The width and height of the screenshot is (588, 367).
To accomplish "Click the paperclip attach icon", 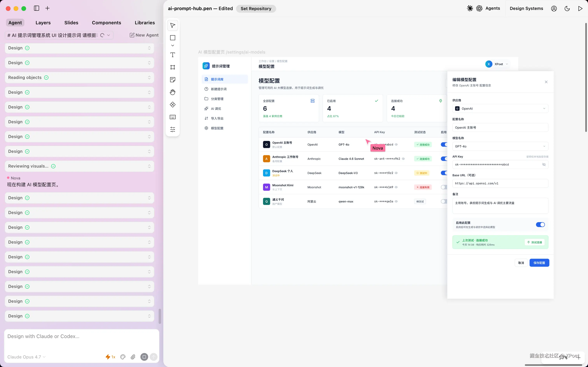I will [x=133, y=357].
